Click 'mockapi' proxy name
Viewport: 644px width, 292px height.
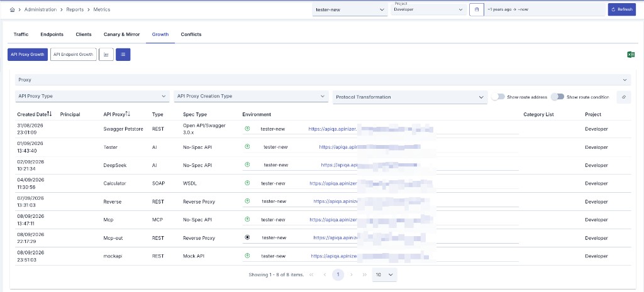[113, 256]
